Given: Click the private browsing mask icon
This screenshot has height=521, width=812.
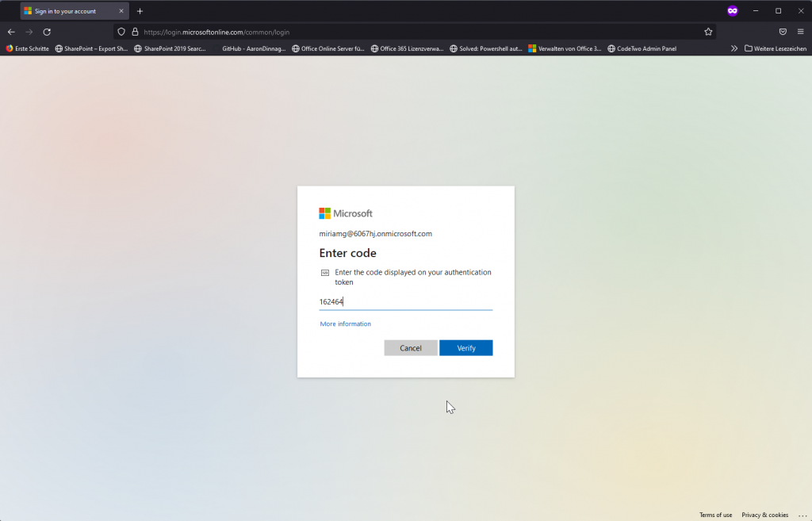Looking at the screenshot, I should coord(733,11).
